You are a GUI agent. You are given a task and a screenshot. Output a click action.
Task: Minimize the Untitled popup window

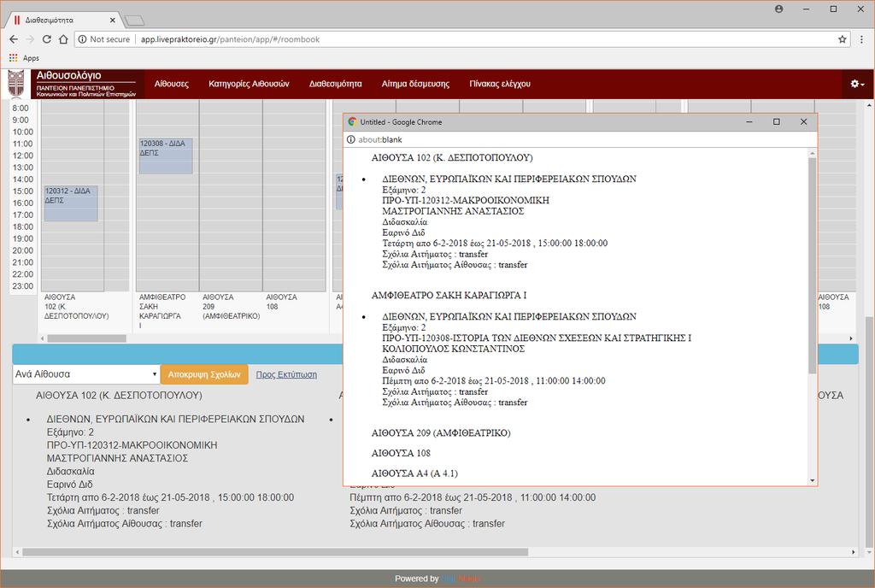[x=749, y=121]
